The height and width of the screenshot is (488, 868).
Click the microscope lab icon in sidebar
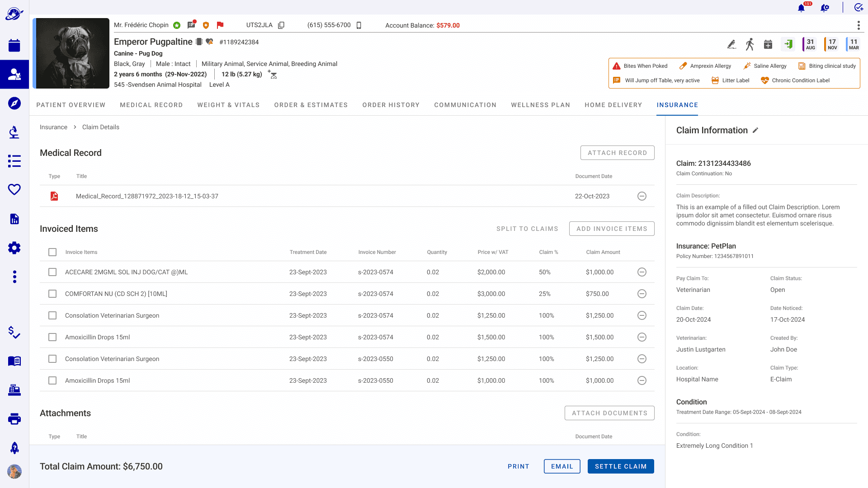click(14, 132)
